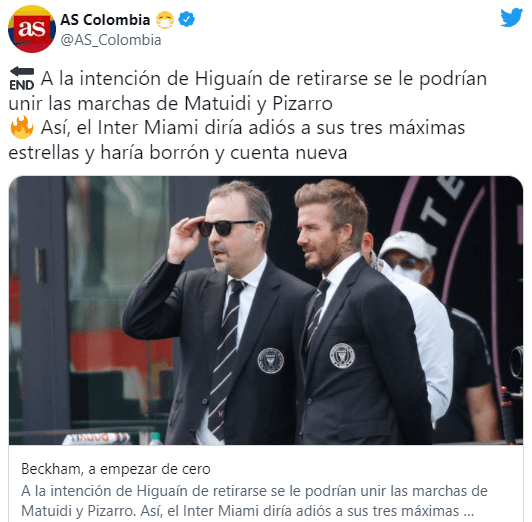
Task: Click the fire emoji before 'Así'
Action: [x=22, y=128]
